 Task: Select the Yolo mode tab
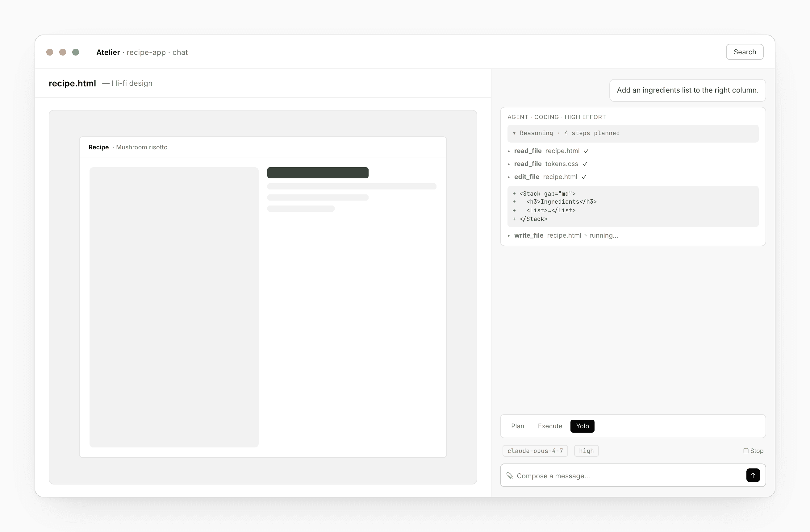[x=582, y=426]
